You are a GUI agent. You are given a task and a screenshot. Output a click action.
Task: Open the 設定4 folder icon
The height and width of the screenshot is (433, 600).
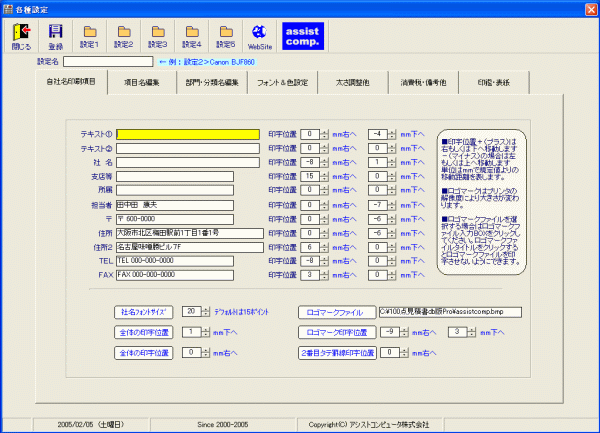tap(192, 36)
